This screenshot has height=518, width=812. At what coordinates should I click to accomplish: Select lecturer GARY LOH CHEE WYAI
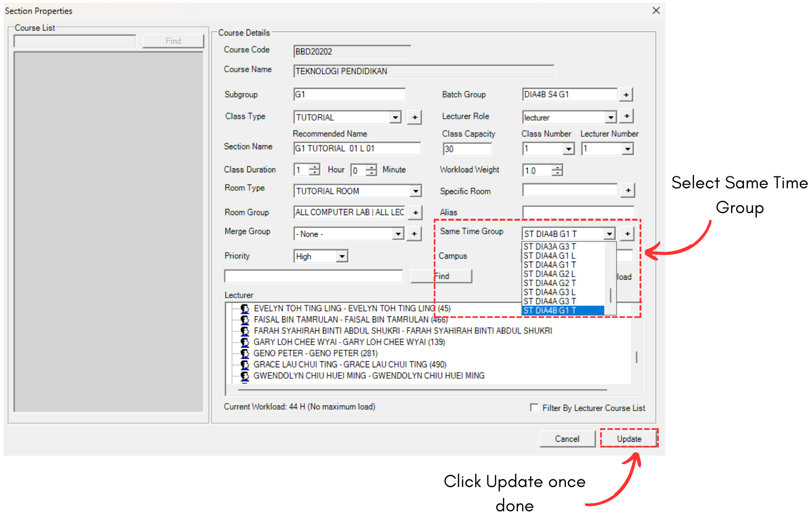point(349,342)
